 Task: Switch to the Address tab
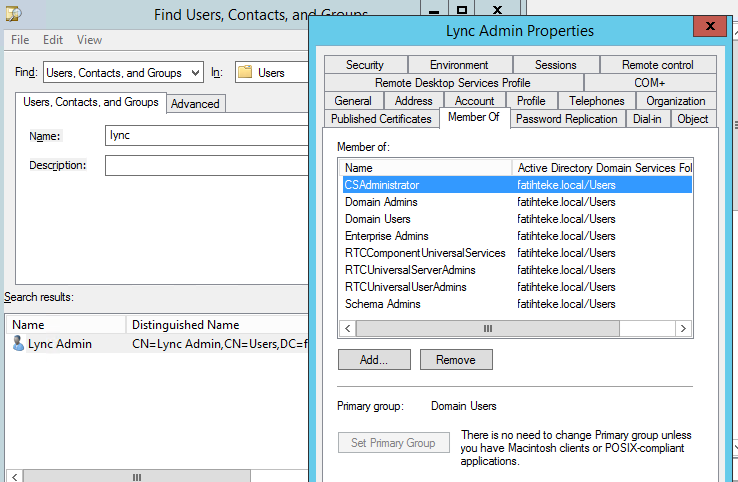click(414, 101)
